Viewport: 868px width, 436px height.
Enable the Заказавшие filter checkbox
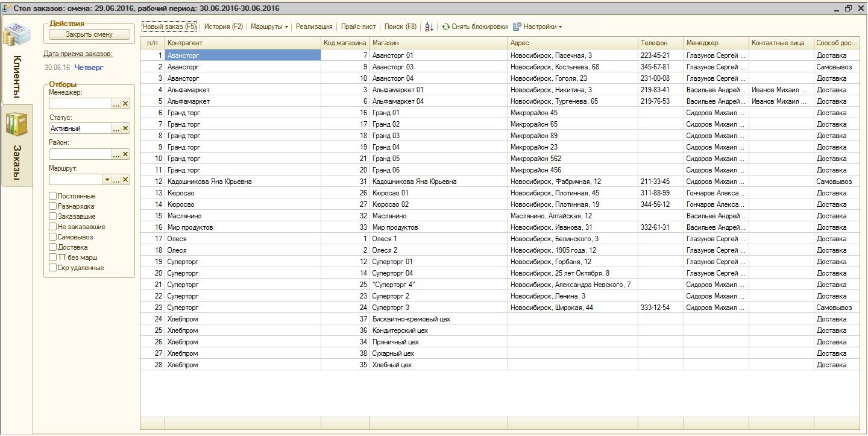tap(53, 216)
